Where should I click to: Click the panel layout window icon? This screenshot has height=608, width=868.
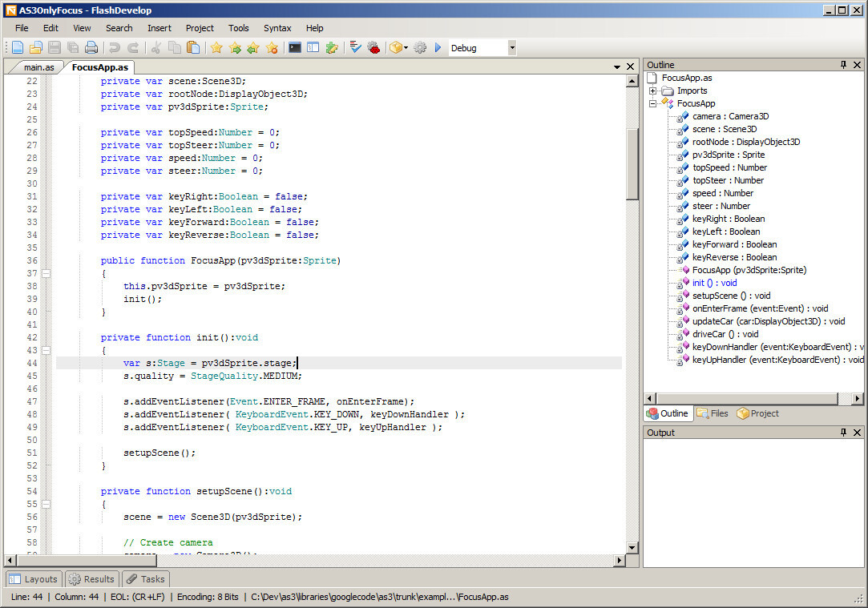(x=313, y=48)
